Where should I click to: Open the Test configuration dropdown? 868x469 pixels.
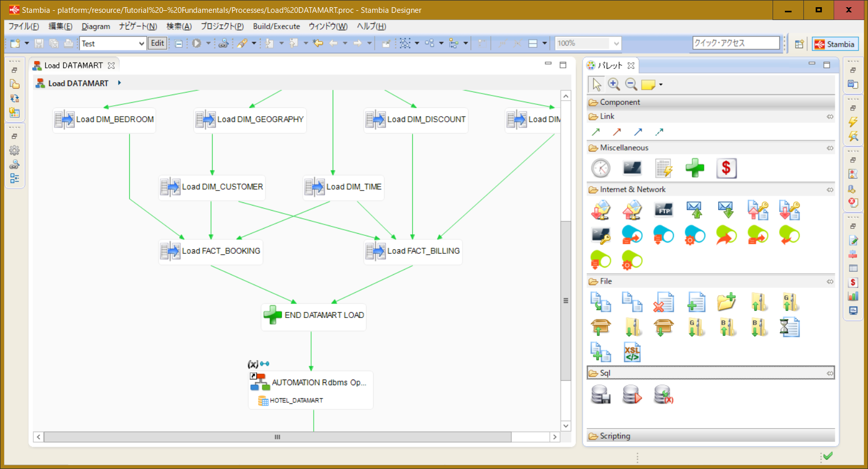(x=142, y=44)
